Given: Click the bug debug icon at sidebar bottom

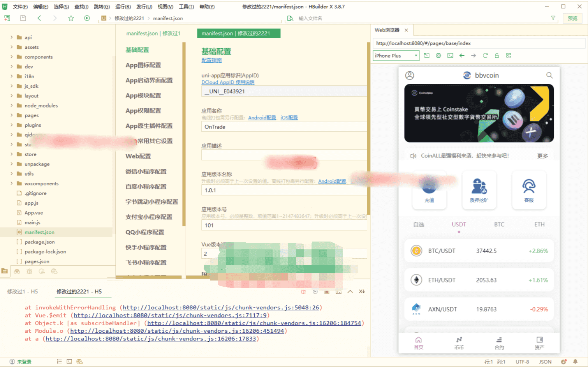Looking at the screenshot, I should click(29, 271).
